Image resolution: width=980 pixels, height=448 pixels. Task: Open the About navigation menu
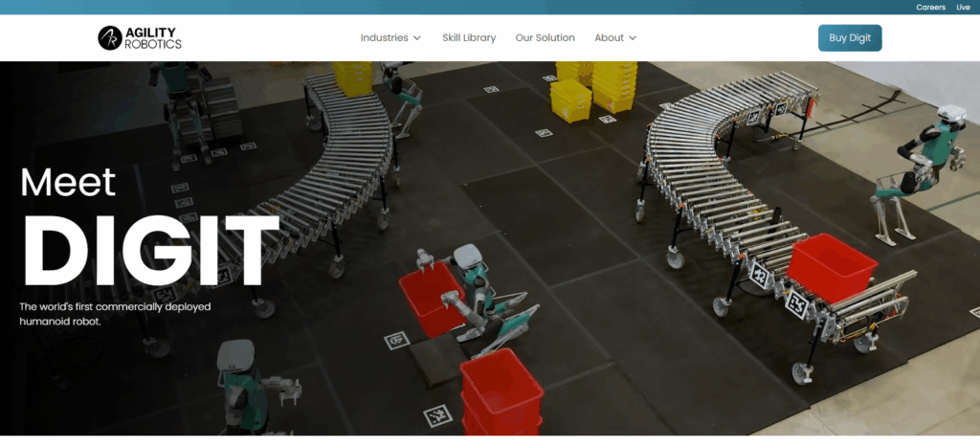coord(609,38)
